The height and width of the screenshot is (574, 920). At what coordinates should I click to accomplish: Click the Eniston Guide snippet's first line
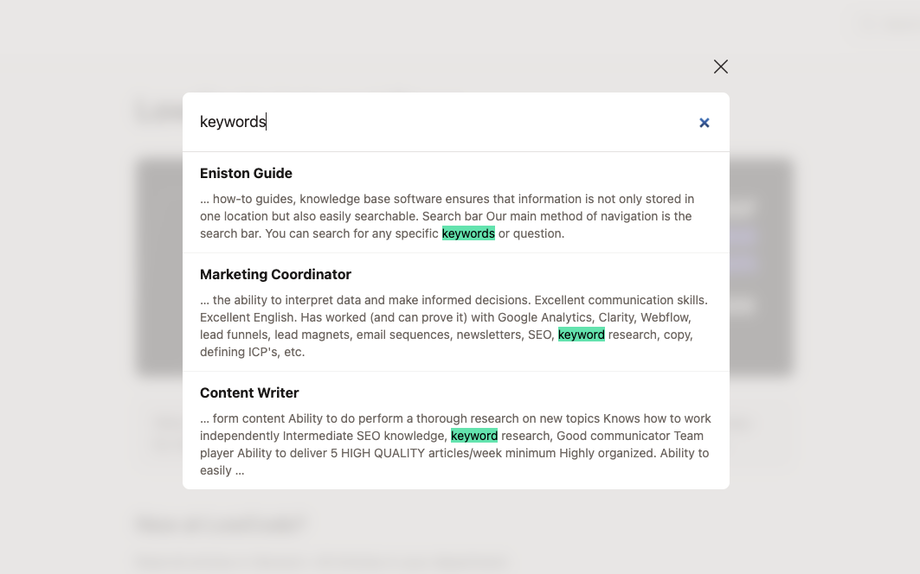point(447,199)
